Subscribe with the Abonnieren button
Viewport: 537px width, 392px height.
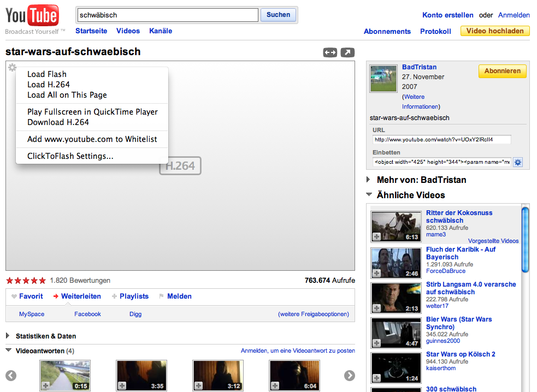tap(503, 71)
